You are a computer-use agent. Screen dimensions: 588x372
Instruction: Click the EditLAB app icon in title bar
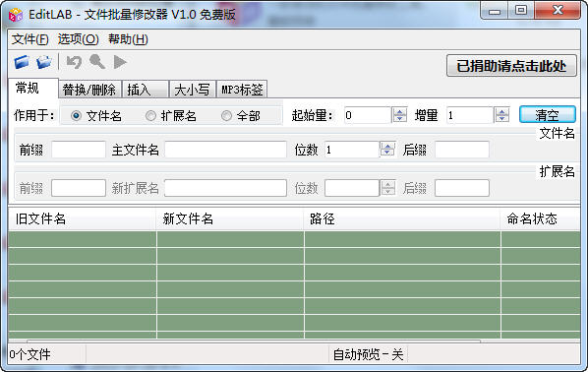pyautogui.click(x=16, y=15)
